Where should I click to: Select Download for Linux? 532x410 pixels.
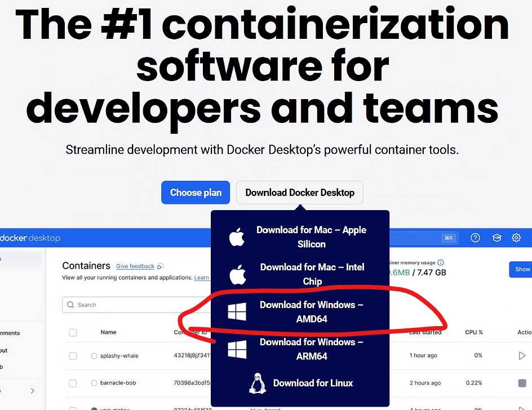(x=300, y=383)
